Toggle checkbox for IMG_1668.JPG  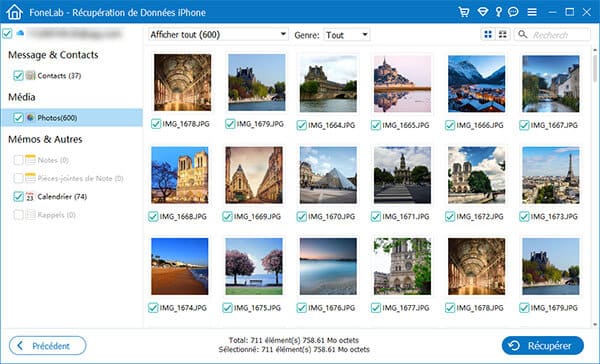point(153,217)
